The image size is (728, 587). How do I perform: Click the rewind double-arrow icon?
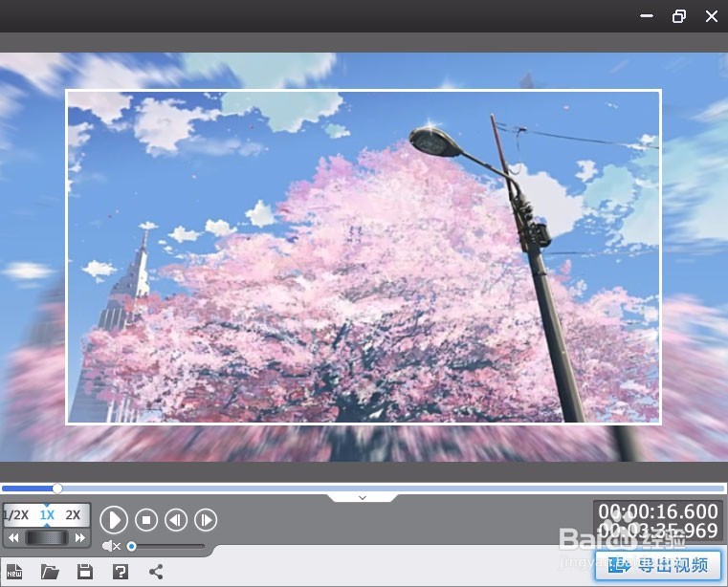coord(13,538)
